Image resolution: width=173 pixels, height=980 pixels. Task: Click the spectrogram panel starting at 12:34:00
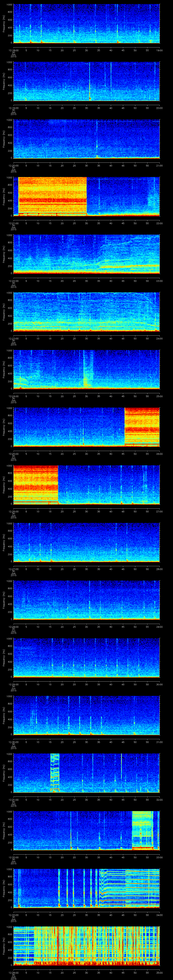[x=86, y=946]
